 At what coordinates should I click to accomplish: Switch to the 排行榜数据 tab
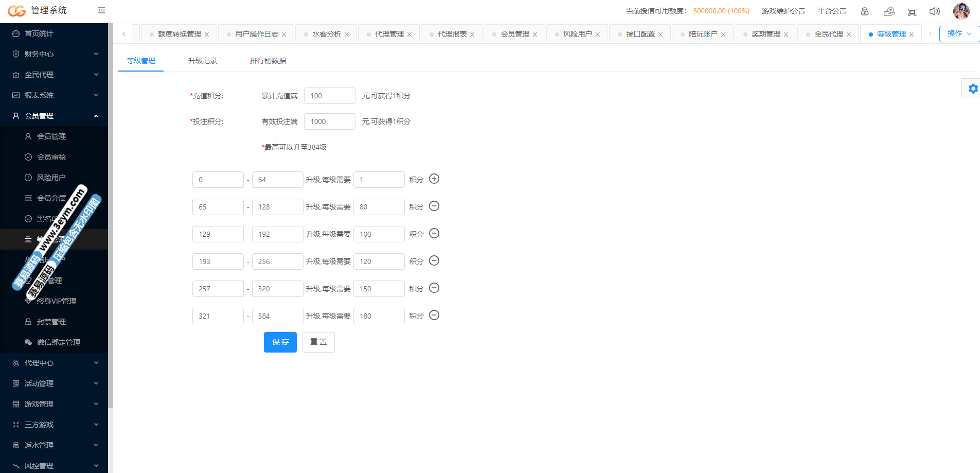pos(268,61)
